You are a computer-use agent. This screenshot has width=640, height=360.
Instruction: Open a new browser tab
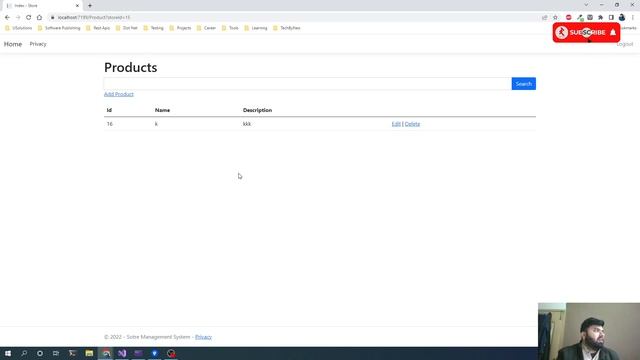tap(90, 6)
